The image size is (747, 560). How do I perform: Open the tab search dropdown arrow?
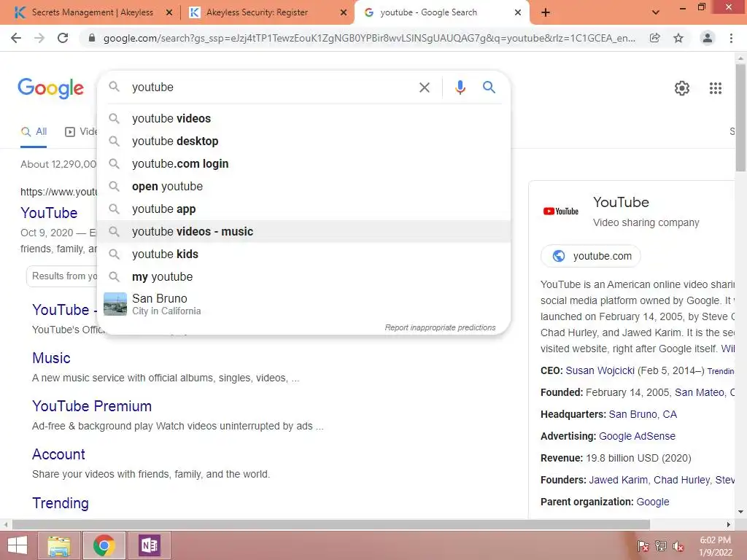pyautogui.click(x=656, y=12)
